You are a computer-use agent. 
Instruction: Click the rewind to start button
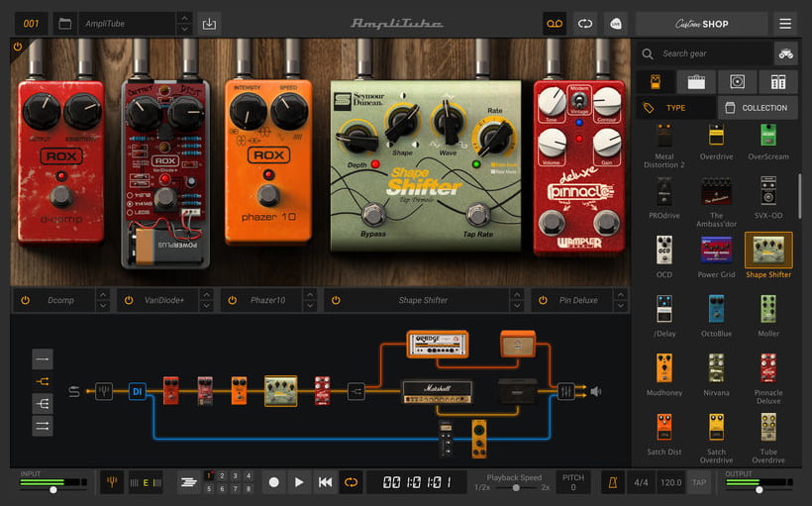point(325,482)
